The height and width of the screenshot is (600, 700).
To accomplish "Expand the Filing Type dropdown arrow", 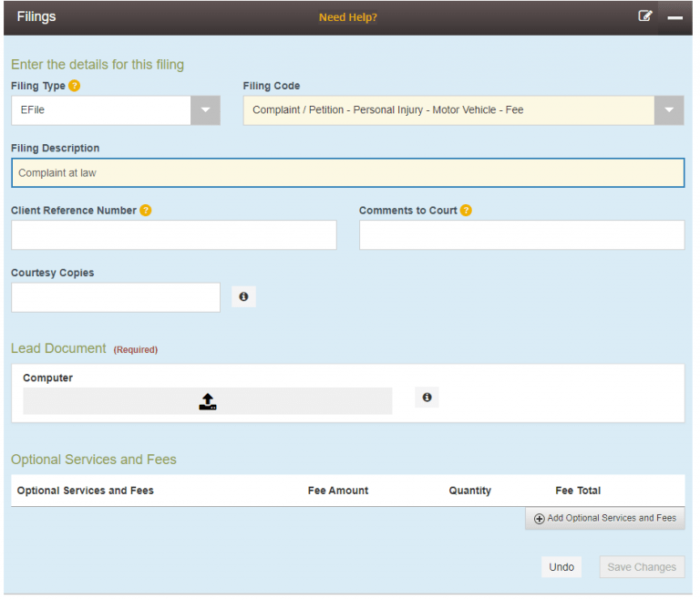I will pos(205,110).
